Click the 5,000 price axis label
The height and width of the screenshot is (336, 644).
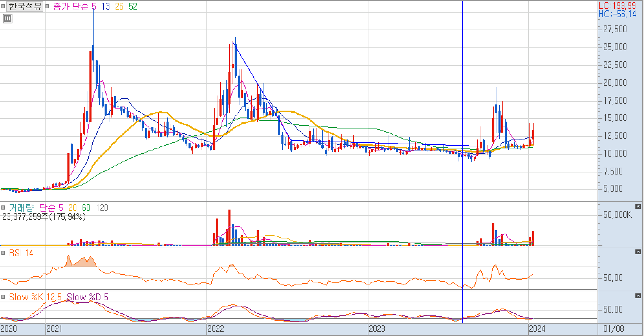(x=613, y=188)
